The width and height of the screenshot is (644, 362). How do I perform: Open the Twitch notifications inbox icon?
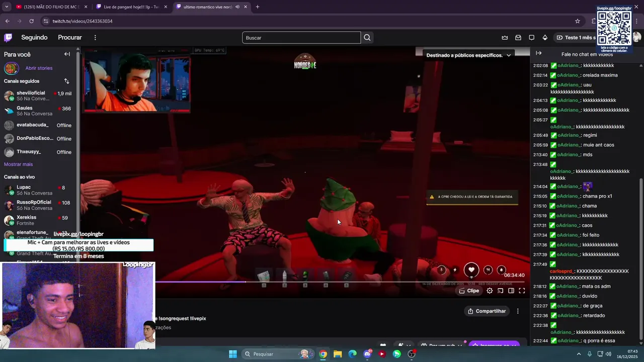coord(518,38)
